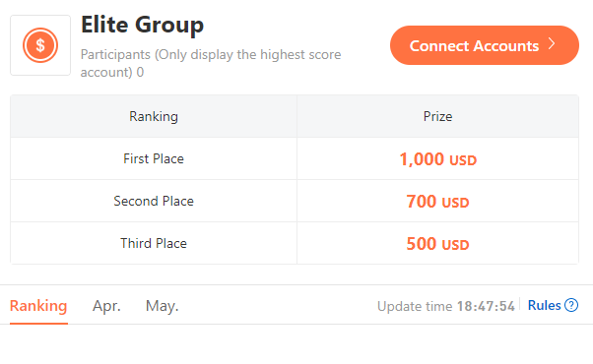Click the Participants description text
Image resolution: width=593 pixels, height=364 pixels.
click(x=211, y=63)
